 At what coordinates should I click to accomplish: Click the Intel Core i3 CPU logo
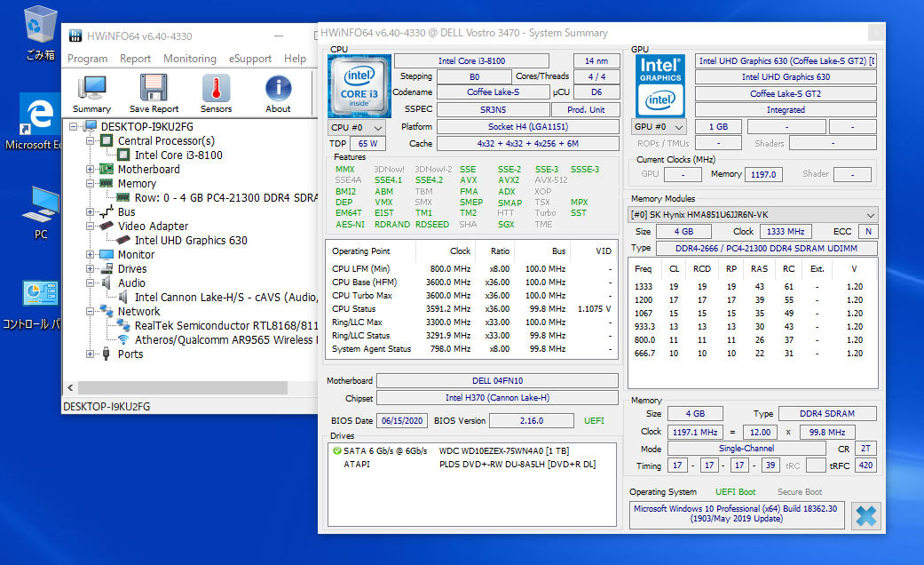click(359, 85)
